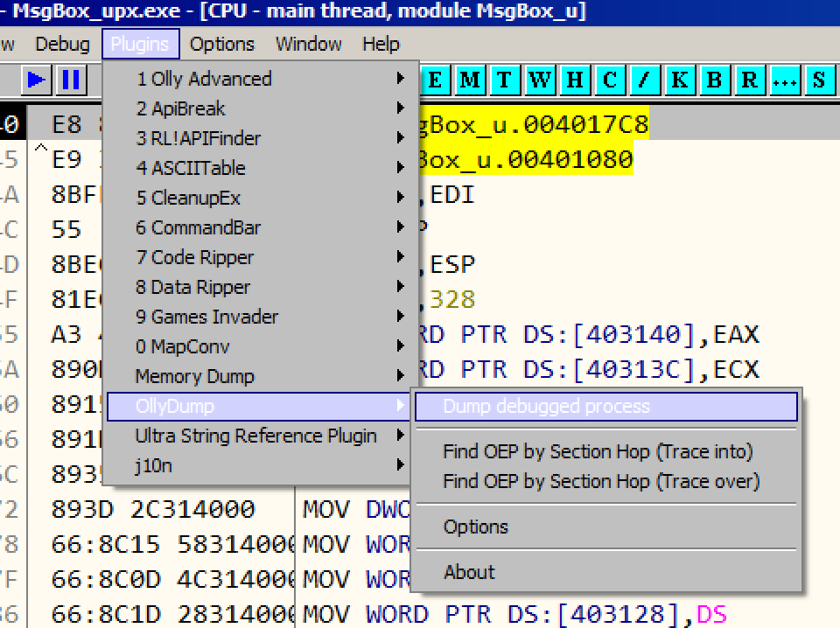This screenshot has height=628, width=840.
Task: Expand 9 Games Invader plugin submenu
Action: pos(260,317)
